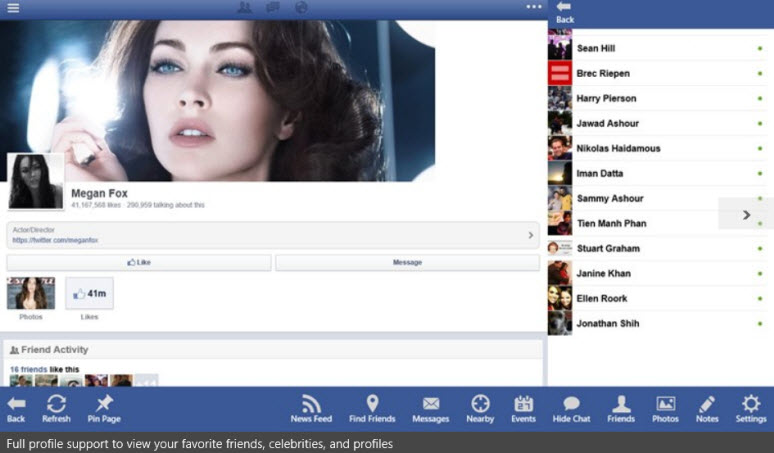Open chat with Sammy Ashour
This screenshot has height=453, width=774.
(x=660, y=198)
